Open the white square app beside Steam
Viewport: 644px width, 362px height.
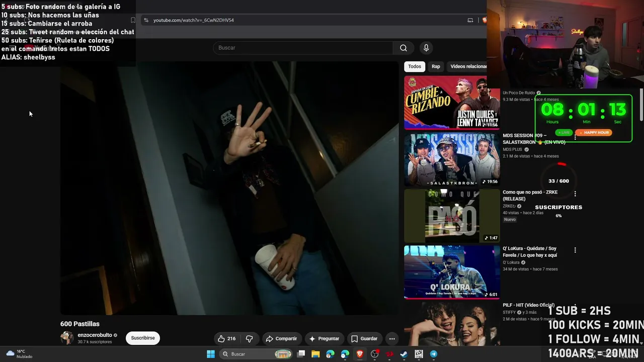[x=419, y=354]
